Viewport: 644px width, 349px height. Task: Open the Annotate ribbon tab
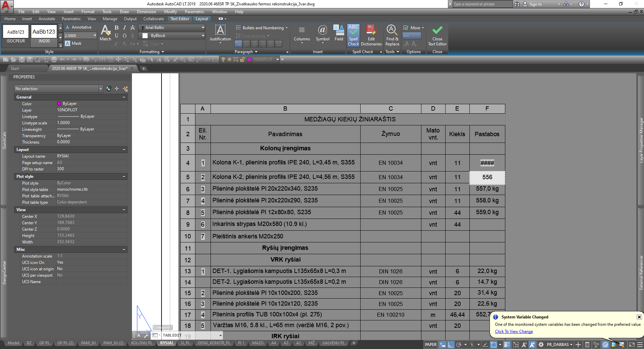coord(47,19)
